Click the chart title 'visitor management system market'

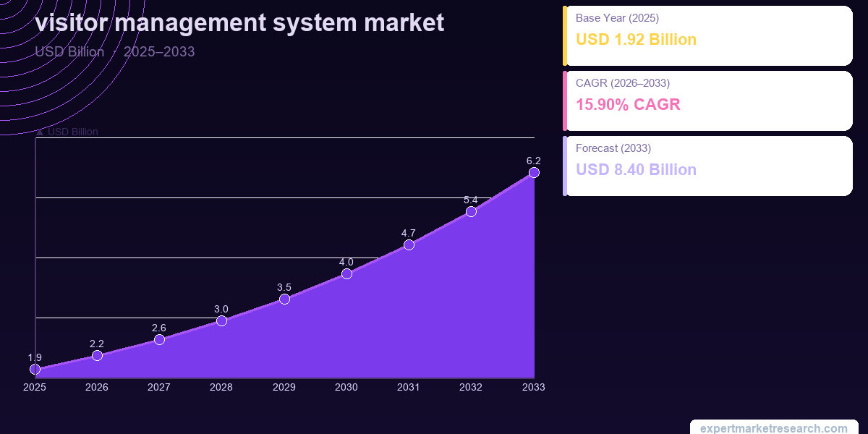tap(239, 22)
